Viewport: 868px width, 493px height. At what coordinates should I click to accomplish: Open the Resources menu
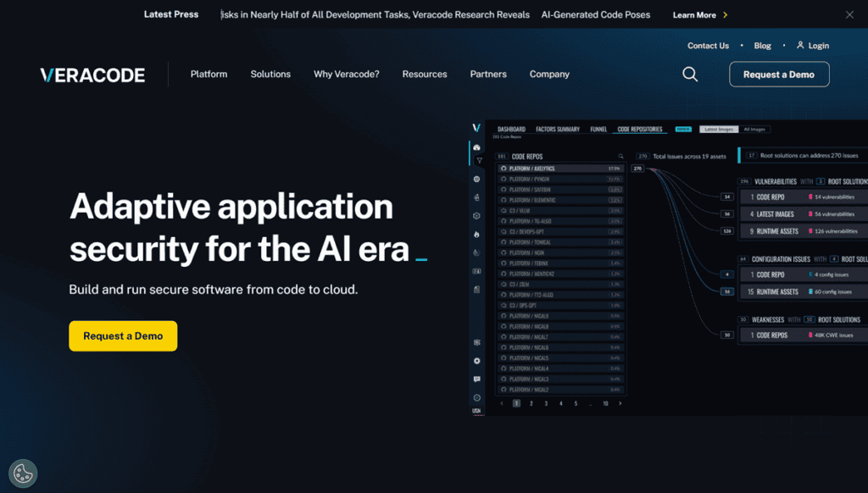[425, 75]
